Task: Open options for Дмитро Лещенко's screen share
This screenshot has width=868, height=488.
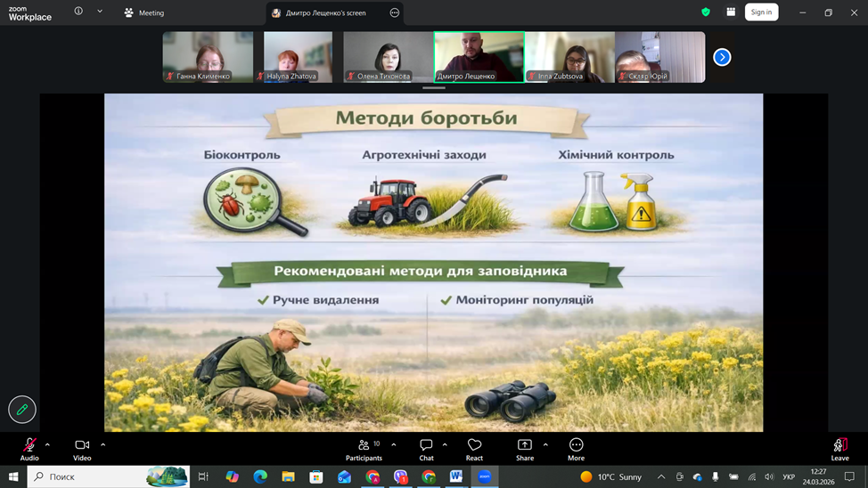Action: click(394, 12)
